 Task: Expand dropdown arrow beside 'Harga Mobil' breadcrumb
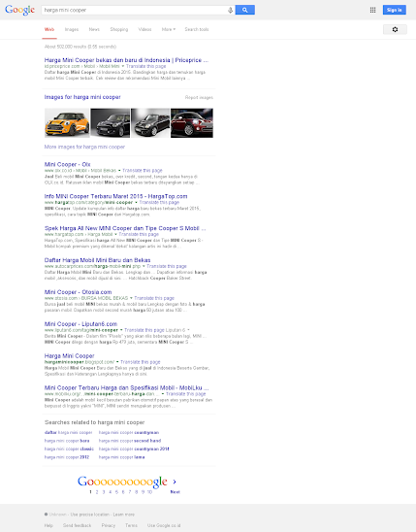coord(115,234)
